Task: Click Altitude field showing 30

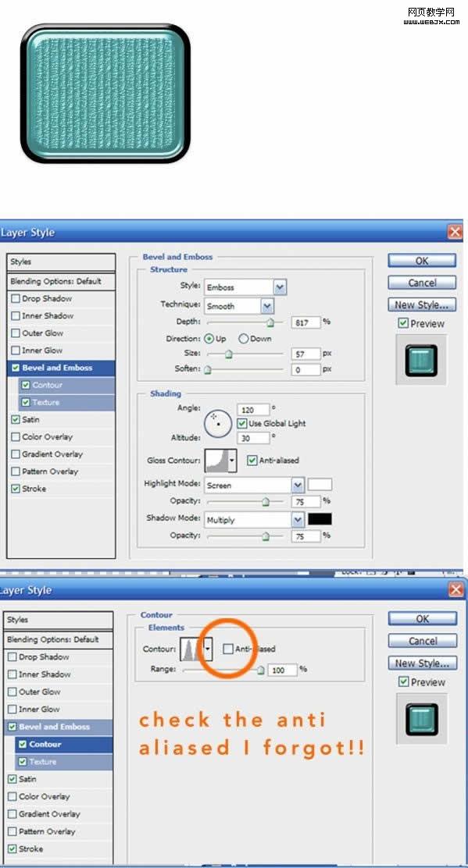Action: click(253, 438)
